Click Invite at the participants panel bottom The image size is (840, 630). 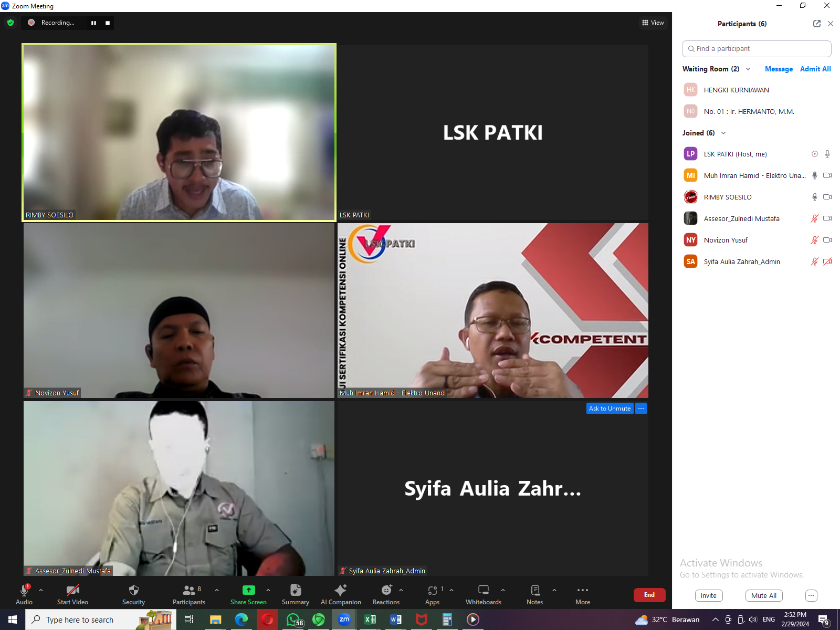point(709,595)
